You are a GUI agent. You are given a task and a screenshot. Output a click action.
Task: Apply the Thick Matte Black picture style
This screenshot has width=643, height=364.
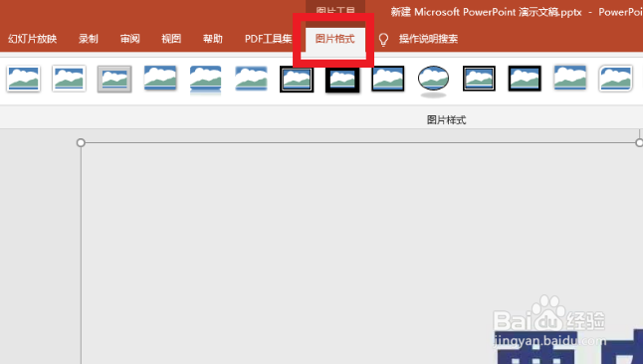click(342, 80)
